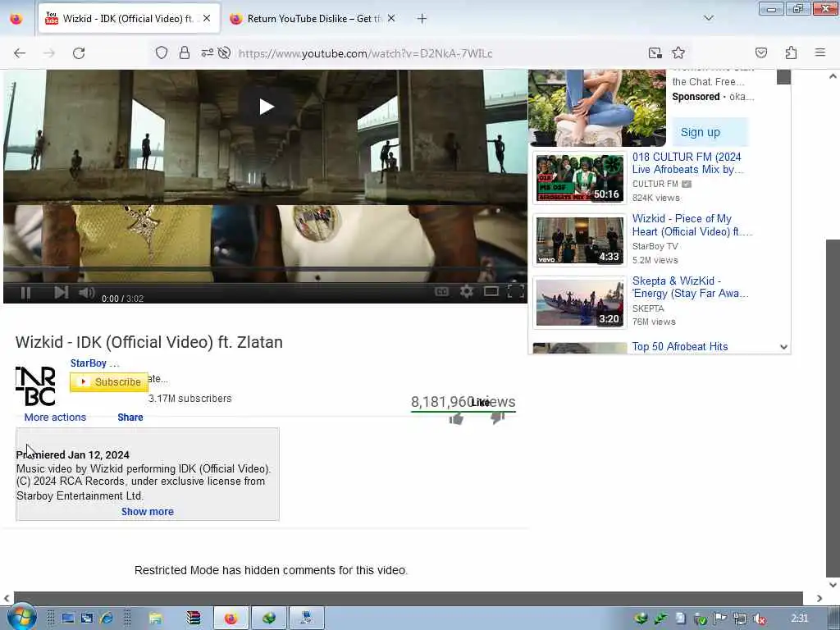The image size is (840, 630).
Task: Click the muted volume tray icon
Action: (759, 619)
